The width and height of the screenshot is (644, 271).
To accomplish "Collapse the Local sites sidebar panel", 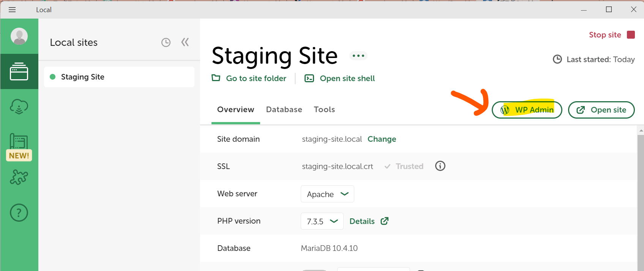I will 185,42.
